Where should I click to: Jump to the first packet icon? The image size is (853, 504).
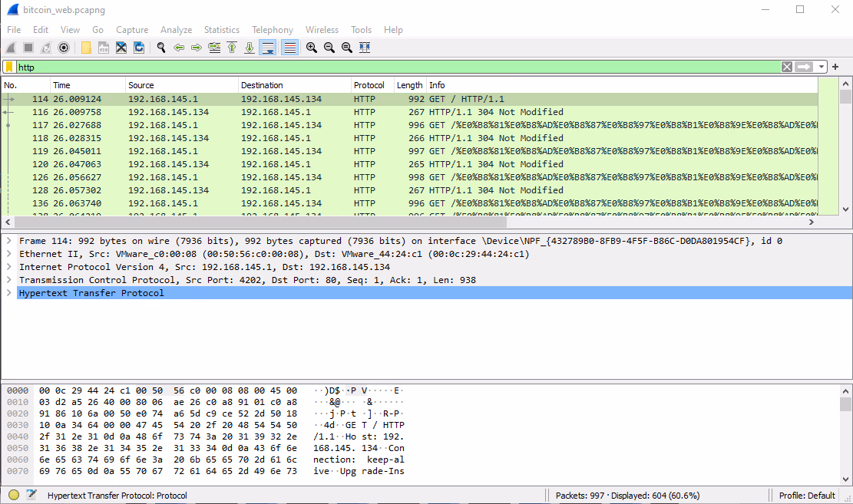point(232,48)
